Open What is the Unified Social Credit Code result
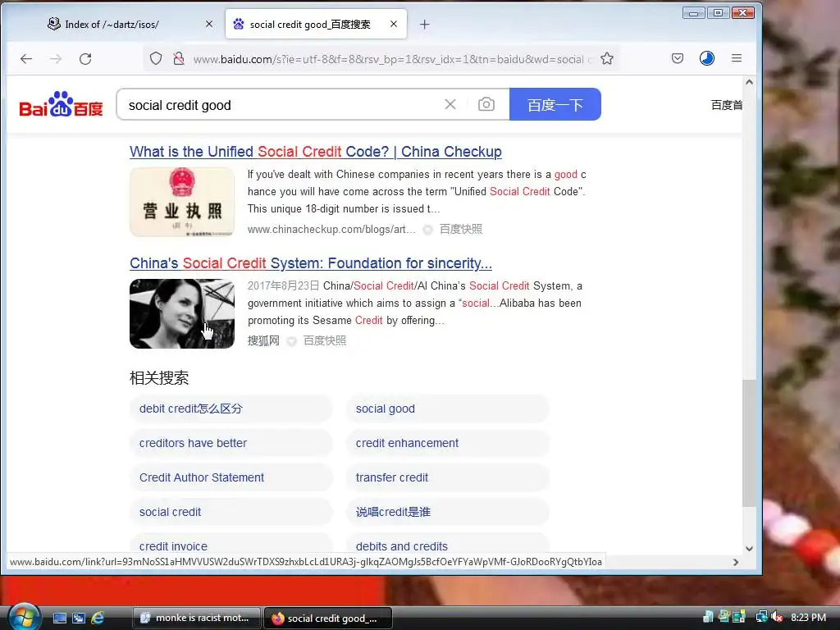Screen dimensions: 840x630 click(x=316, y=152)
